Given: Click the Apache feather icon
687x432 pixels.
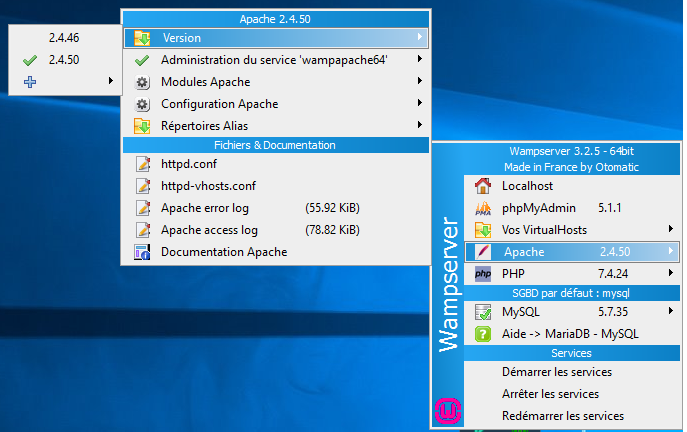Looking at the screenshot, I should 483,252.
